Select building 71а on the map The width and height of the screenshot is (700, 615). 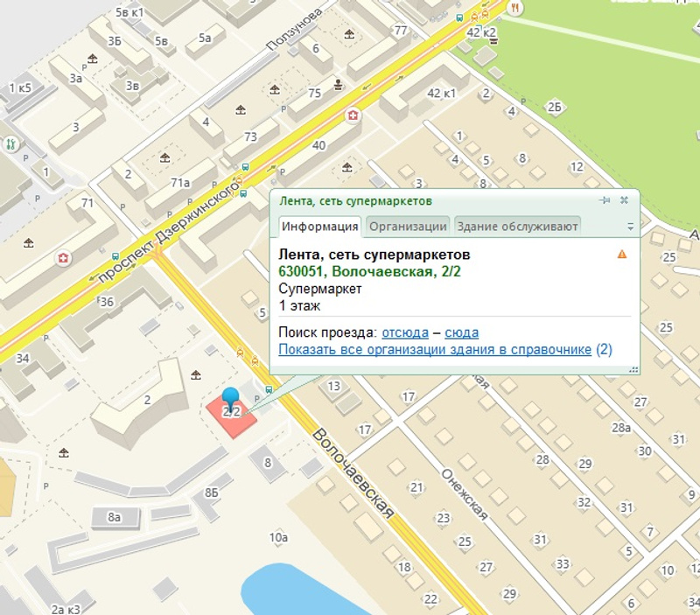181,183
